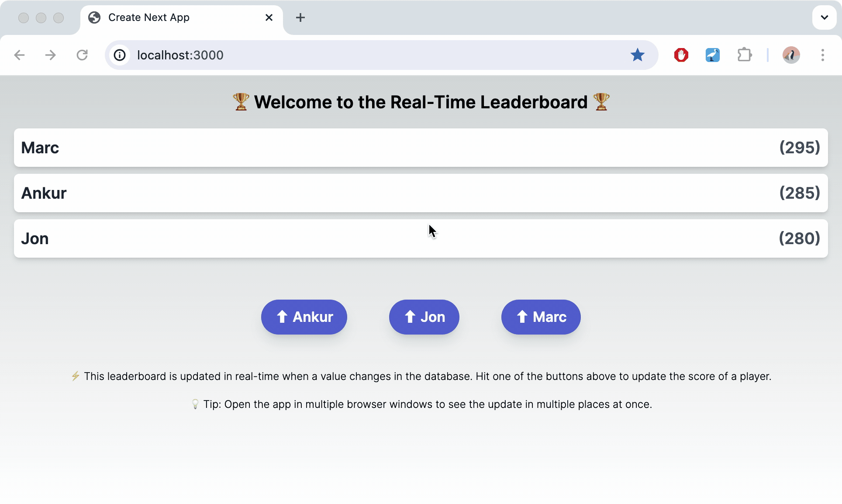The width and height of the screenshot is (842, 504).
Task: Click the localhost:3000 address field
Action: [371, 55]
